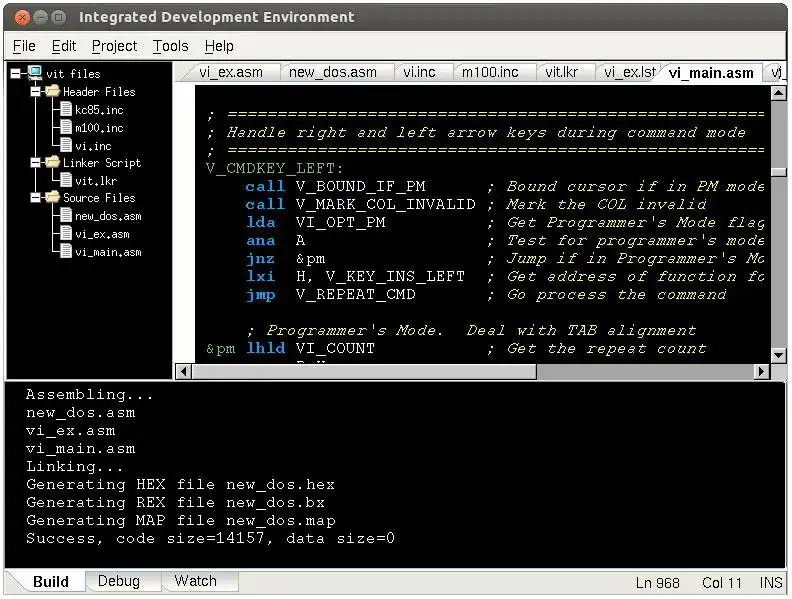
Task: Click the horizontal scrollbar thumb
Action: coord(364,372)
